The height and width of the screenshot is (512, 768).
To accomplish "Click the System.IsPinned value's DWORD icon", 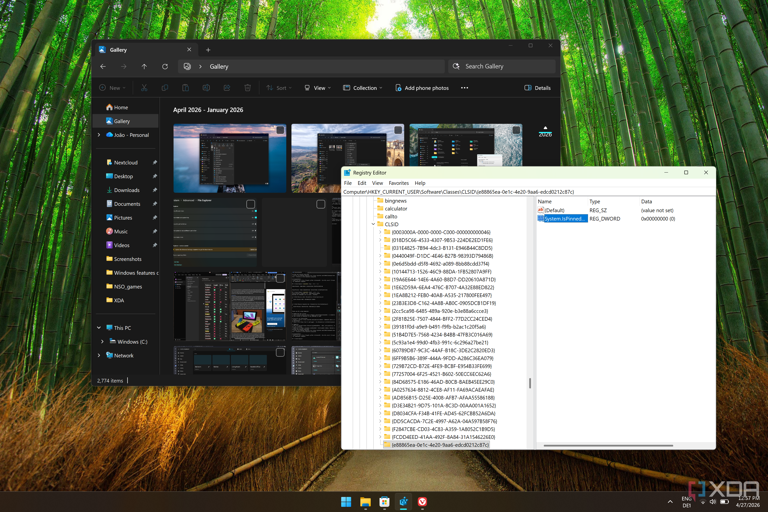I will (541, 219).
